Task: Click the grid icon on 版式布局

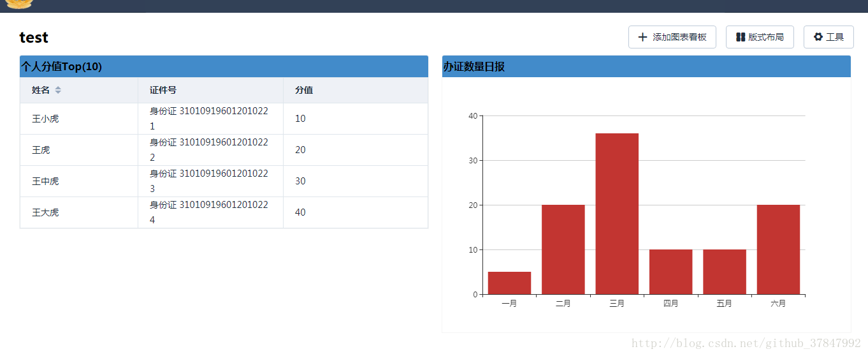Action: pyautogui.click(x=741, y=37)
